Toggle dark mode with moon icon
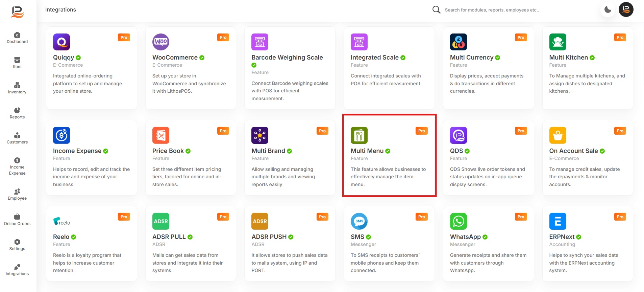644x292 pixels. coord(608,9)
